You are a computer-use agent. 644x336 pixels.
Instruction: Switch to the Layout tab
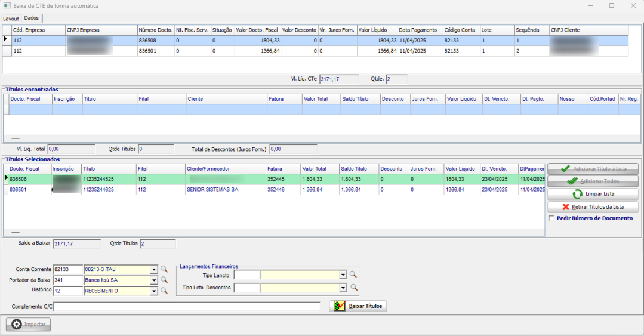click(11, 19)
